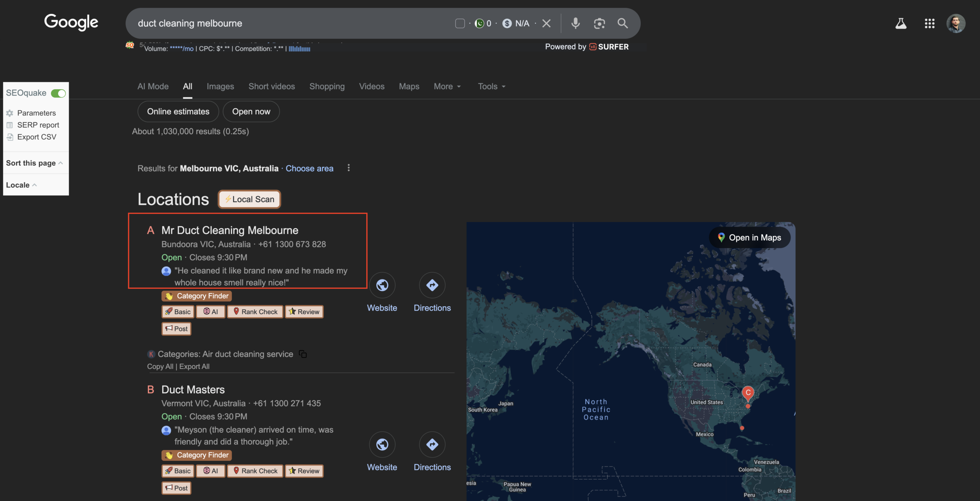Viewport: 980px width, 501px height.
Task: Tick the checkbox in search bar
Action: [x=460, y=23]
